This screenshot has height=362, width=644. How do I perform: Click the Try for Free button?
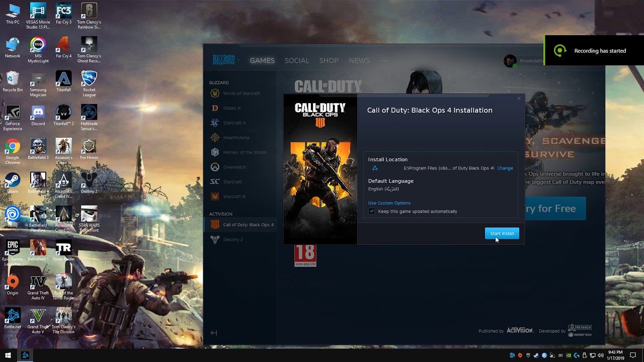point(555,208)
